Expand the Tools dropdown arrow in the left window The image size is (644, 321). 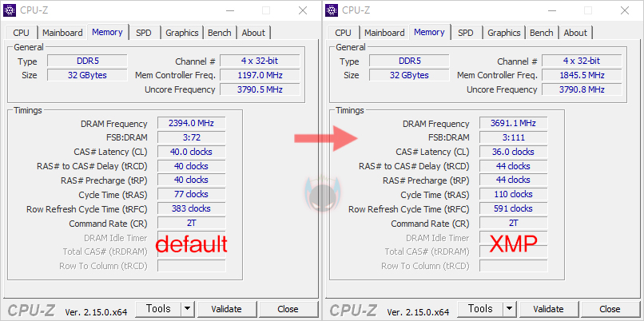coord(187,309)
